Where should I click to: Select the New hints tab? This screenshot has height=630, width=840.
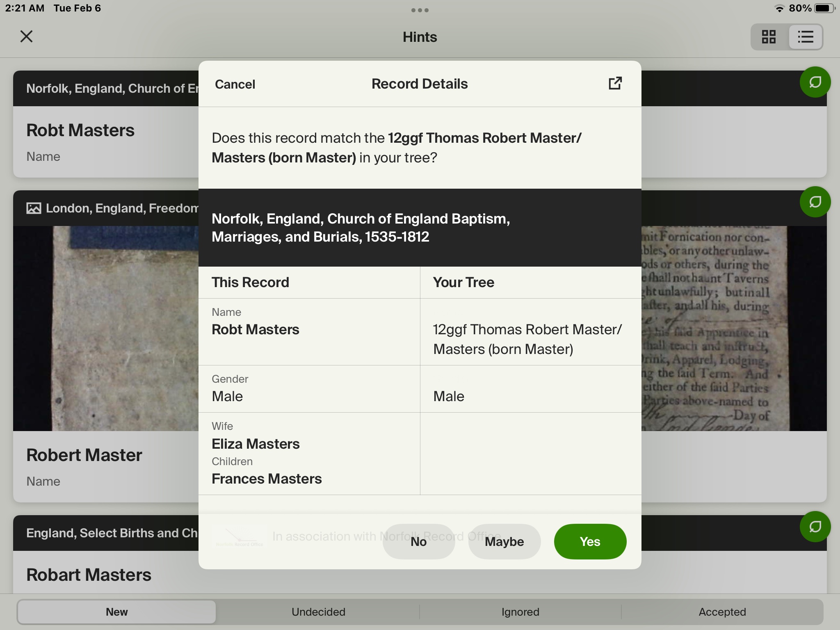116,612
